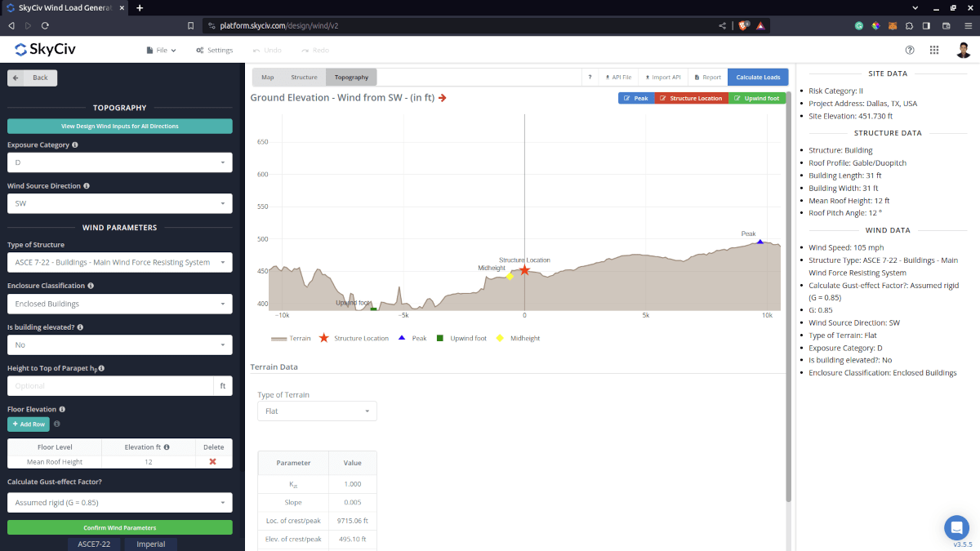Open the Enclosure Classification dropdown
Image resolution: width=980 pixels, height=551 pixels.
[119, 302]
